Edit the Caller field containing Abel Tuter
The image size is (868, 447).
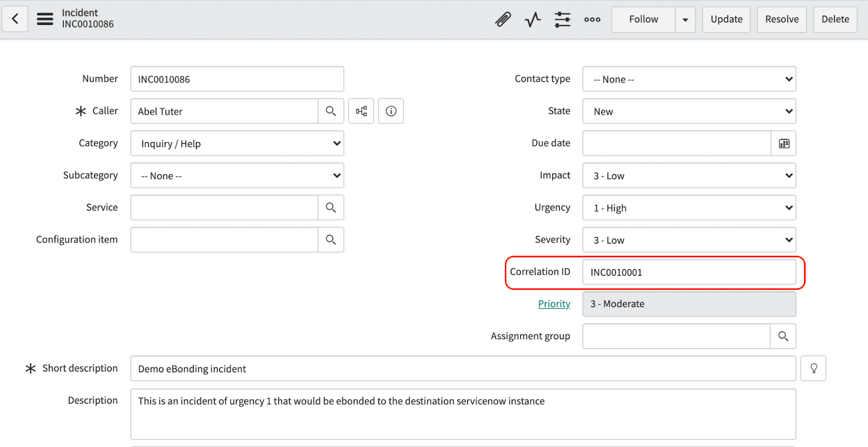[225, 111]
